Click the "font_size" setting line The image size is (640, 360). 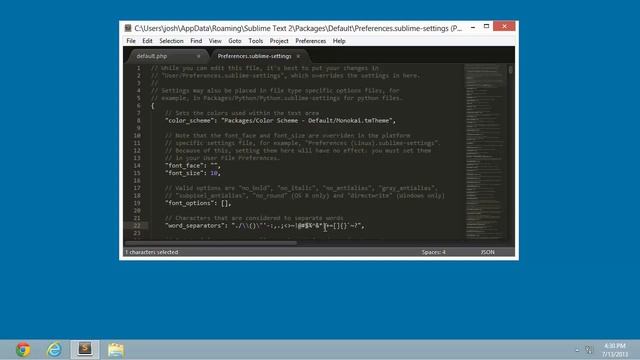tap(193, 173)
